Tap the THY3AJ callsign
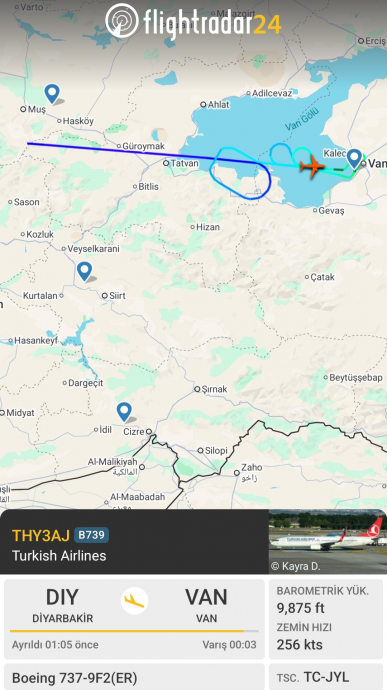This screenshot has width=387, height=690. coord(41,535)
